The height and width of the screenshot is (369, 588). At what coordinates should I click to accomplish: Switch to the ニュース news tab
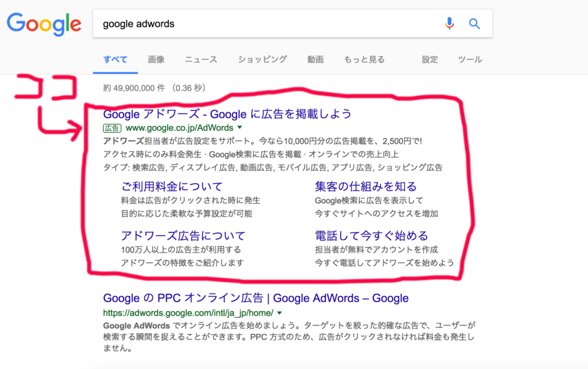tap(201, 60)
